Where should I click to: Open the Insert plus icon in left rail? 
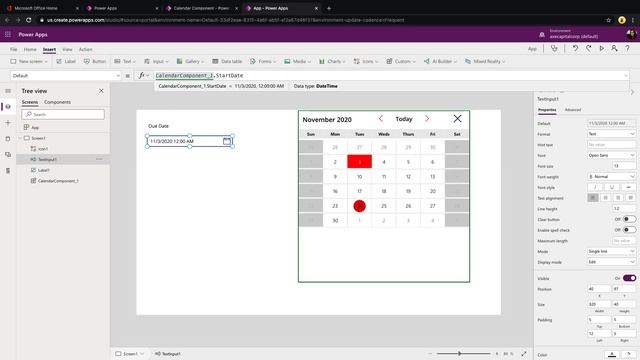pos(8,122)
